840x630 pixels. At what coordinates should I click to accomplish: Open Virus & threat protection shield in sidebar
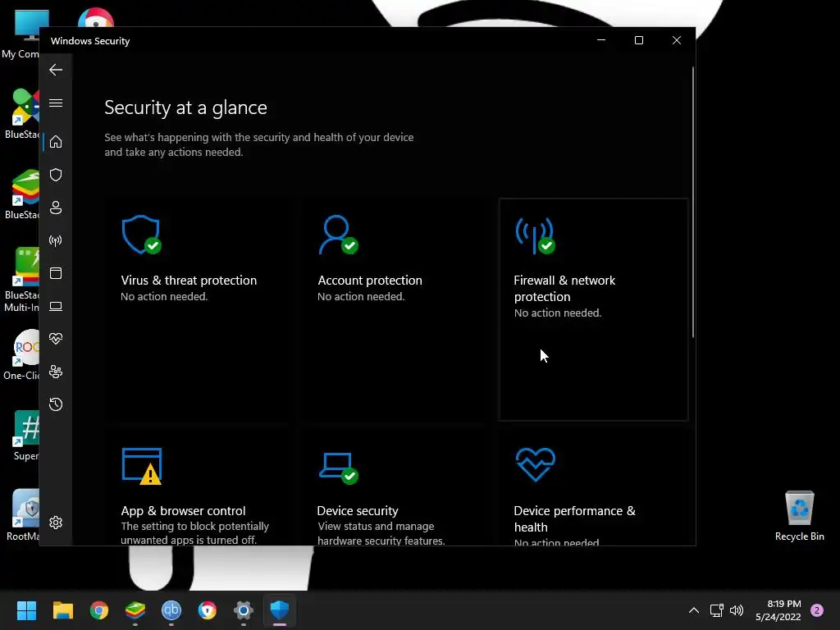pos(56,175)
